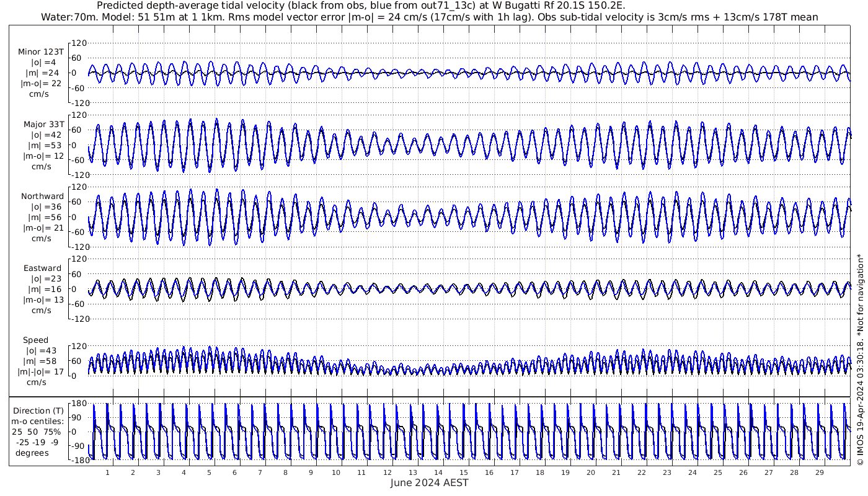Click the '120' tick of the Minor 123T panel
Viewport: 868px width, 496px height.
(80, 43)
